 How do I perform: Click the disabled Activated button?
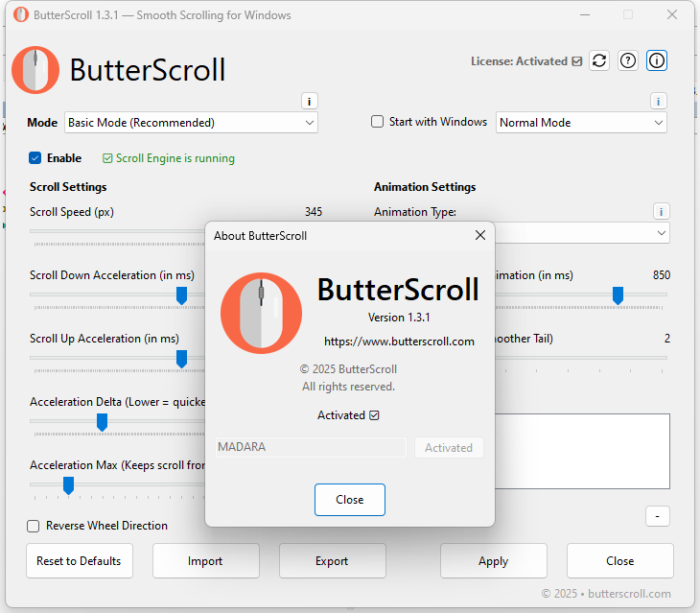click(x=449, y=447)
